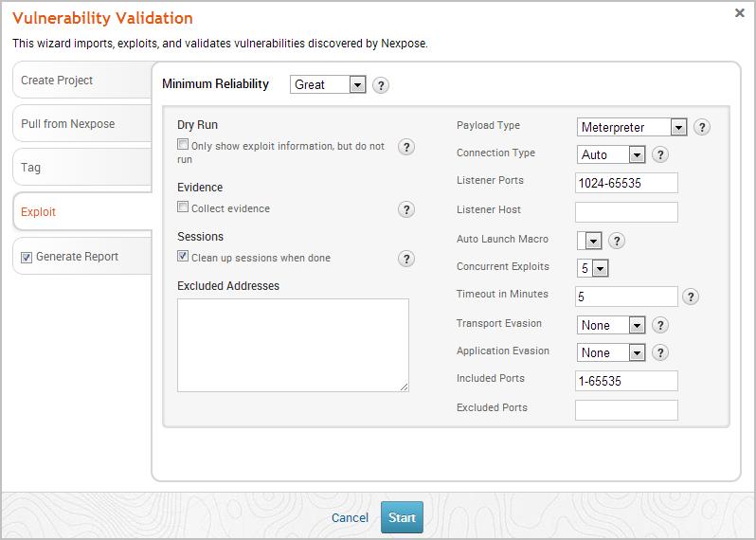Expand the Payload Type dropdown
The image size is (756, 540).
[631, 127]
